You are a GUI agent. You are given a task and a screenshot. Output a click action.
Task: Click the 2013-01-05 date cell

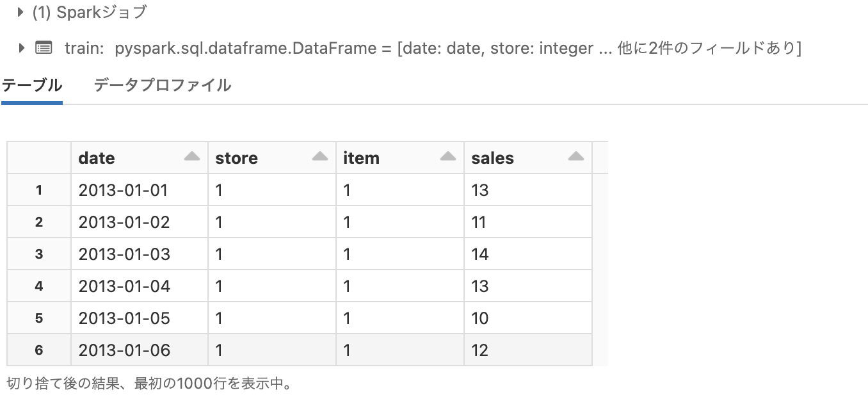click(124, 318)
